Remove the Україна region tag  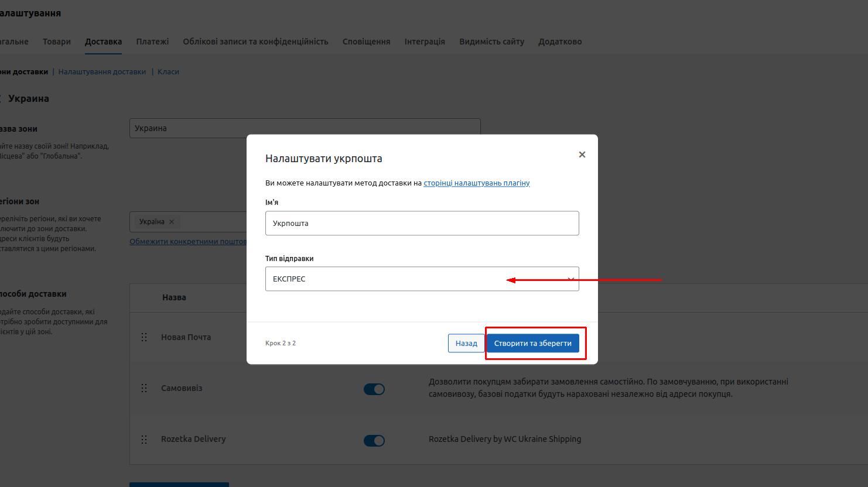172,222
